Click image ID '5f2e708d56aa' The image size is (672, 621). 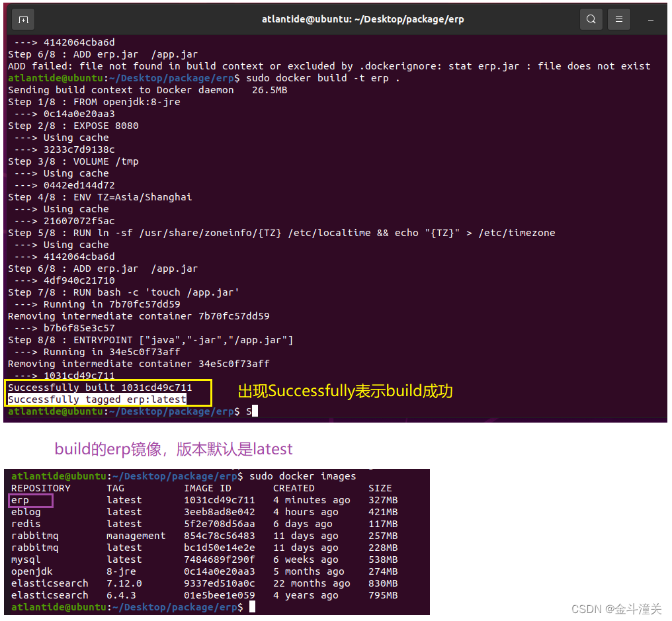tap(220, 524)
